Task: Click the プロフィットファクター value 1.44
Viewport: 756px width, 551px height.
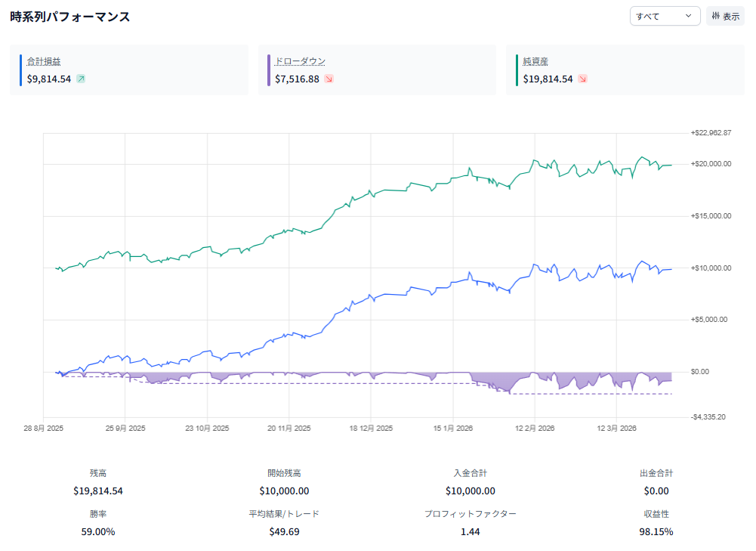Action: coord(470,531)
